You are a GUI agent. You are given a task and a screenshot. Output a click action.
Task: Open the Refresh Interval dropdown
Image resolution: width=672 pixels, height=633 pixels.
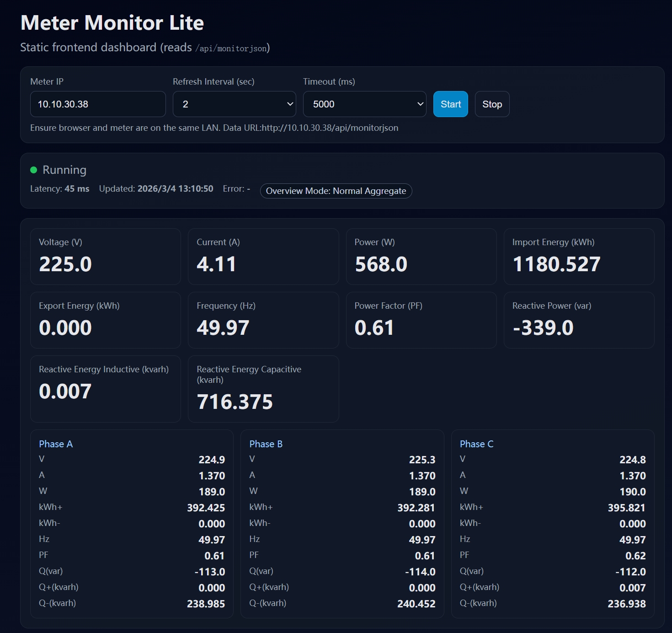tap(234, 104)
